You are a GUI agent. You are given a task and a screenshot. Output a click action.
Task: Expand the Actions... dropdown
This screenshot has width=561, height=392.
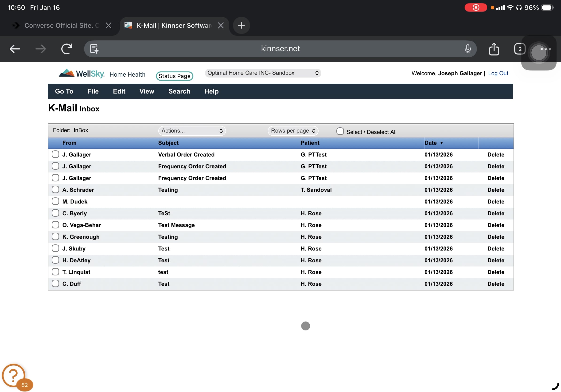(192, 131)
